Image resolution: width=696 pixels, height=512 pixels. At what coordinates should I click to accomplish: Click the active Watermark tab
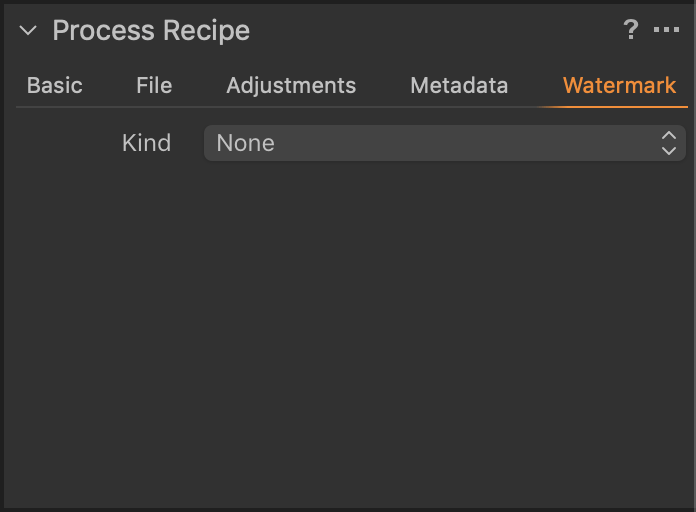(619, 86)
